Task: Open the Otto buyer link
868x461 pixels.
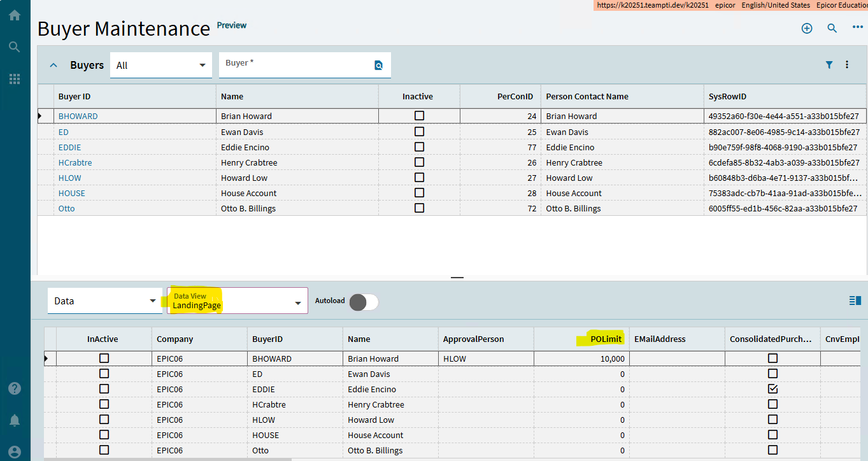Action: click(x=67, y=208)
